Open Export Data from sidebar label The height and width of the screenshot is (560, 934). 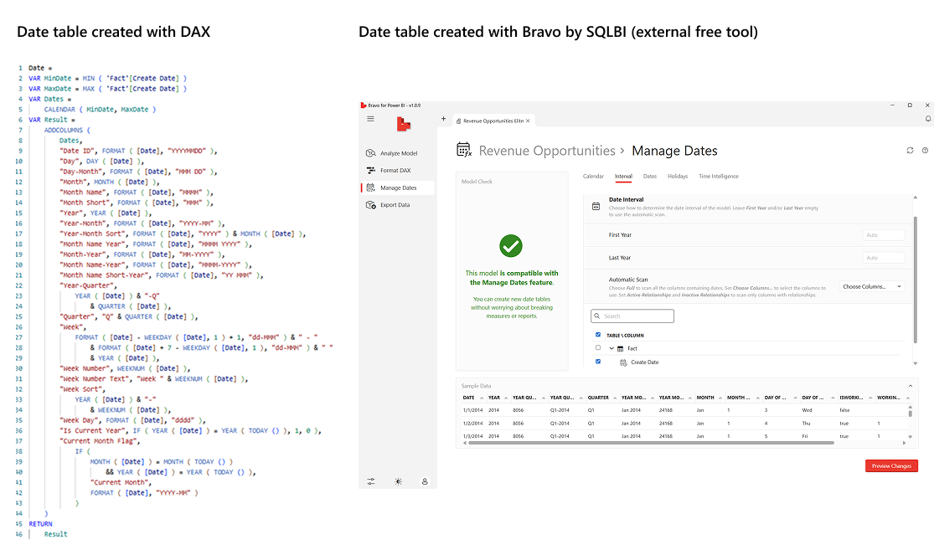395,205
